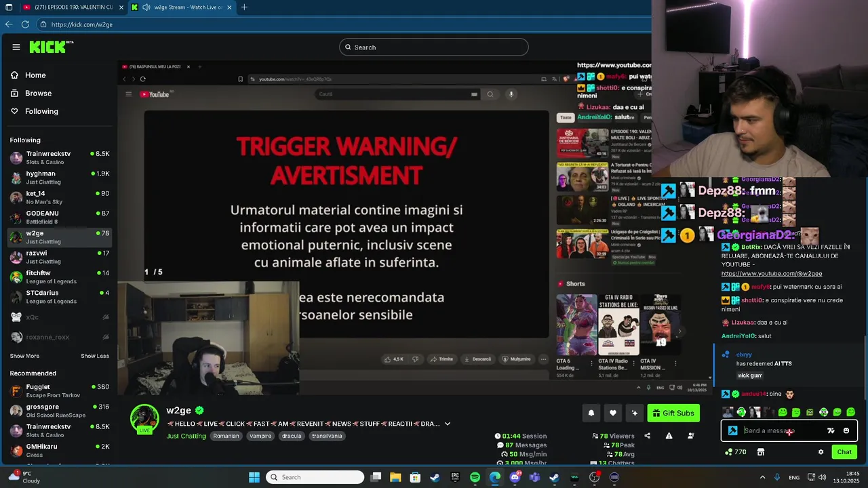Toggle the follow heart button
The image size is (868, 488).
[x=613, y=413]
